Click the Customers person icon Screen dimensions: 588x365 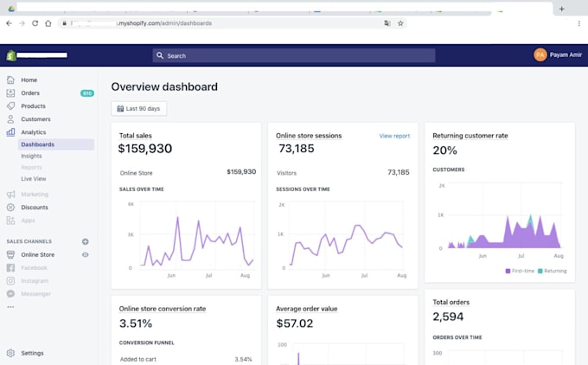pos(10,118)
